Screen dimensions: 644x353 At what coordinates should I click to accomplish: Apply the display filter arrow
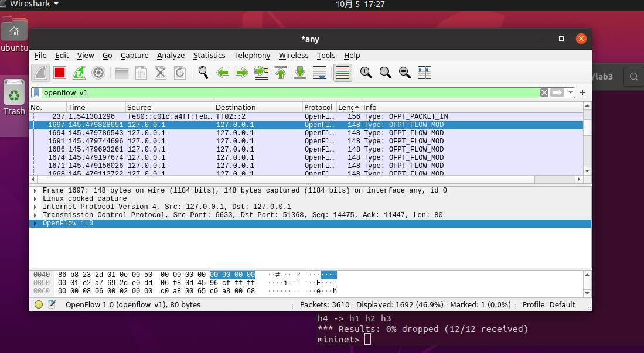557,92
